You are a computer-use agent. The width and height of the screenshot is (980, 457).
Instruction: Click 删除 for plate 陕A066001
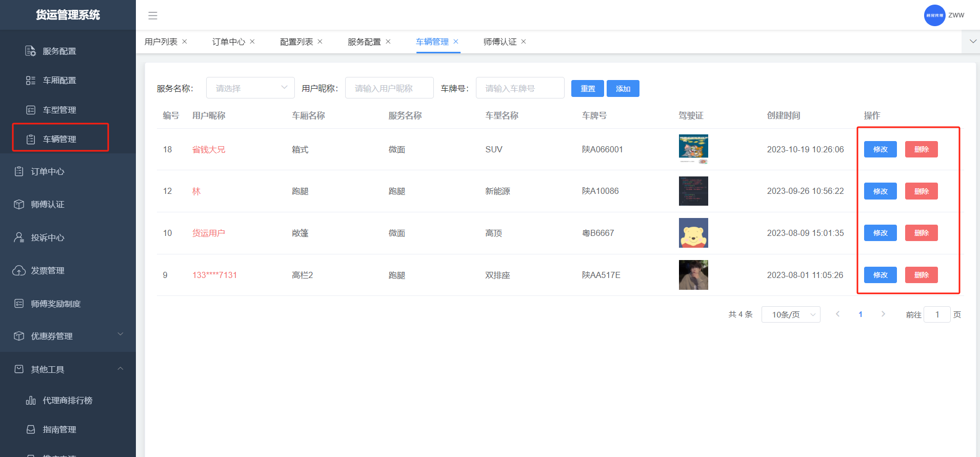pos(921,149)
